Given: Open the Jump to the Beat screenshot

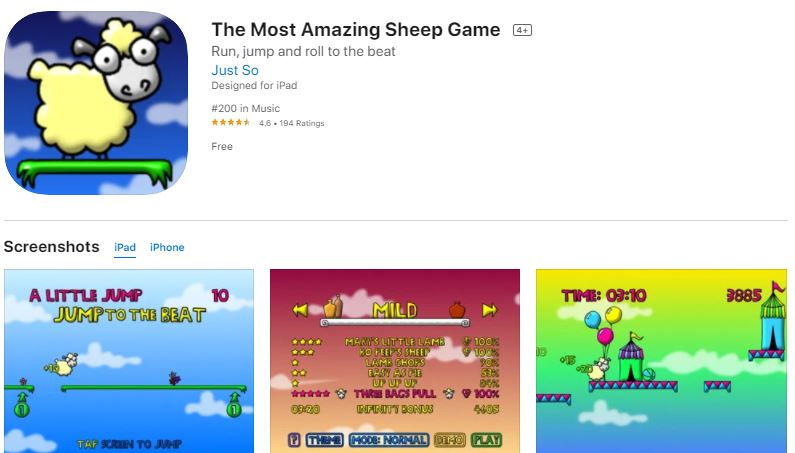Looking at the screenshot, I should click(x=129, y=361).
